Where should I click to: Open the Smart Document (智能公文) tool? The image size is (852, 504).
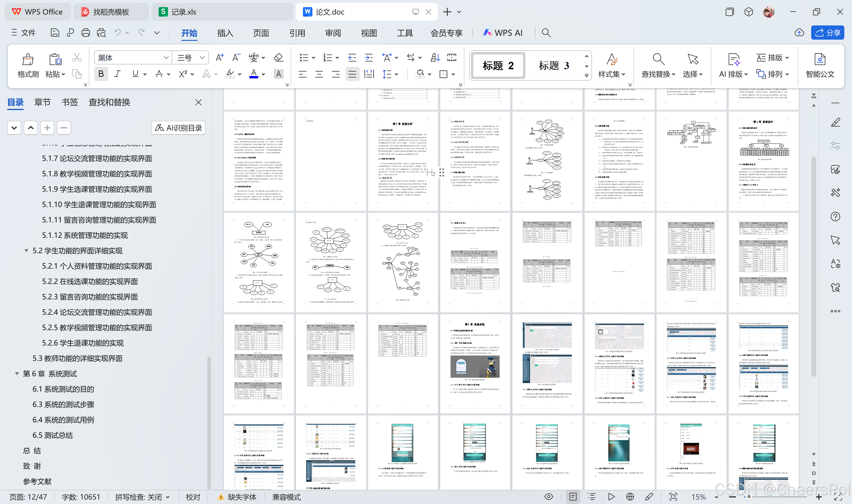coord(820,66)
